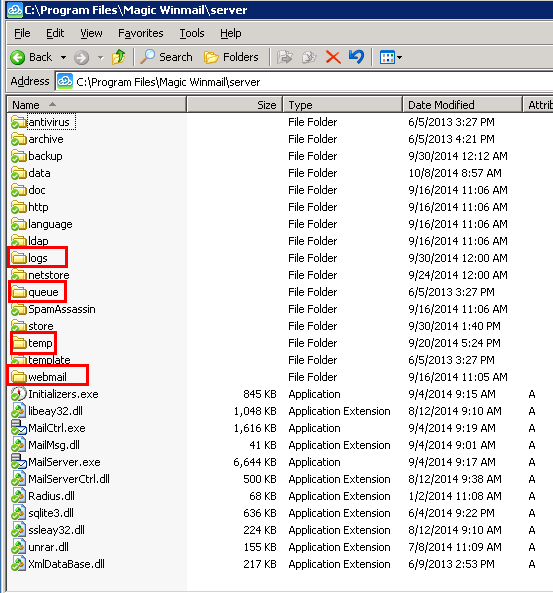Sort by Name column header
The image size is (553, 593).
pyautogui.click(x=96, y=105)
